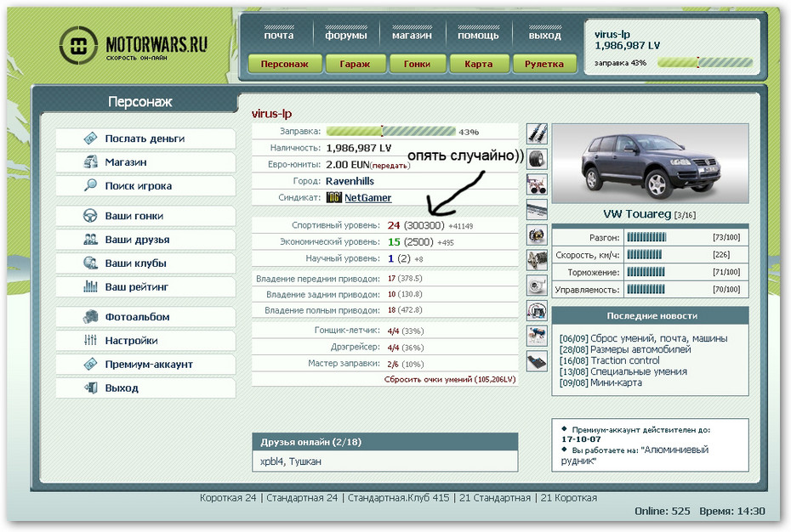This screenshot has height=532, width=791.
Task: Open the магазин top menu
Action: point(413,36)
